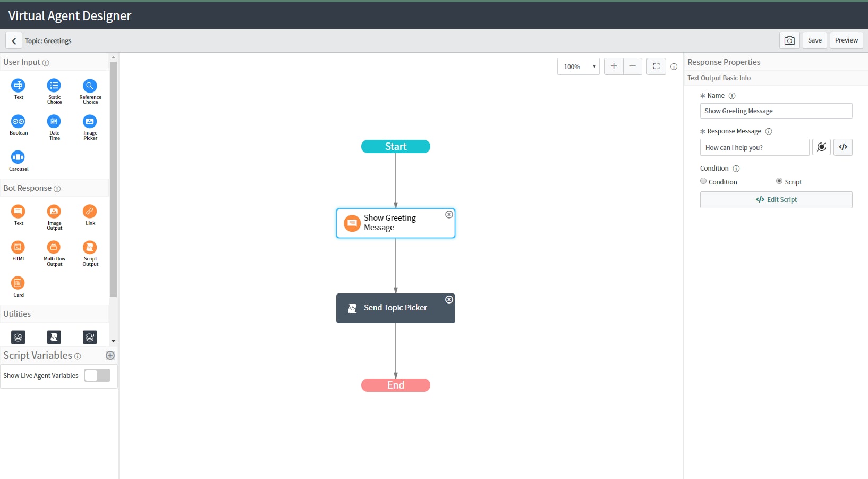Delete the Send Topic Picker node
The image size is (868, 479).
(x=449, y=300)
